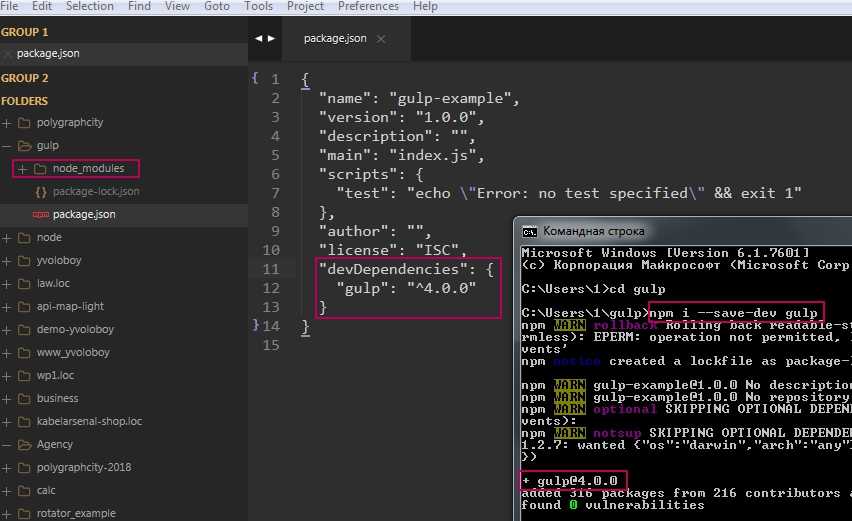Expand the node_modules folder
852x521 pixels.
pos(23,168)
